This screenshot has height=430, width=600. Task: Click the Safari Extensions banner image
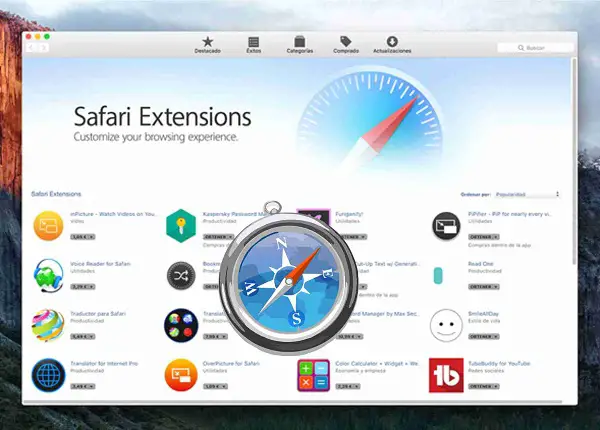[297, 121]
